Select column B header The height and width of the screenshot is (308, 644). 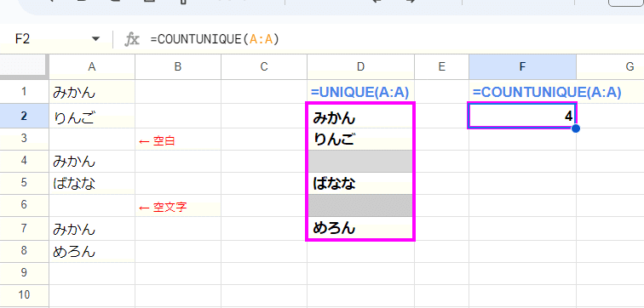click(x=178, y=67)
